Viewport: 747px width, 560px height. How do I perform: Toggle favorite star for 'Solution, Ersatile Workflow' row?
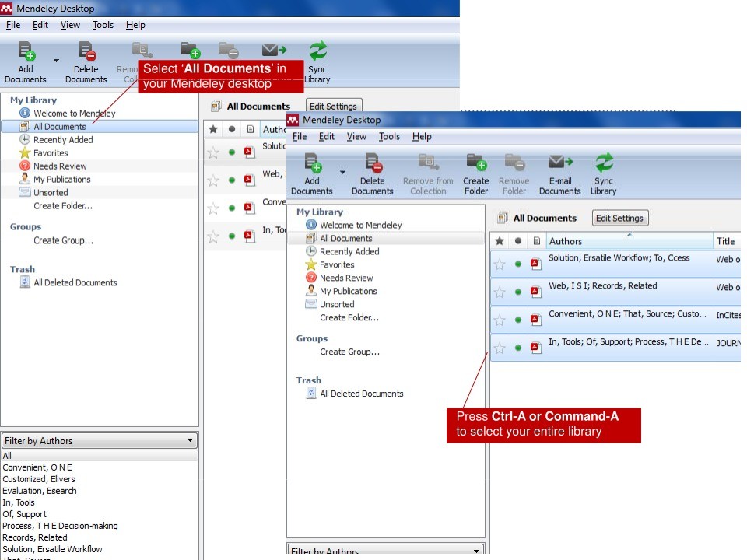[500, 264]
